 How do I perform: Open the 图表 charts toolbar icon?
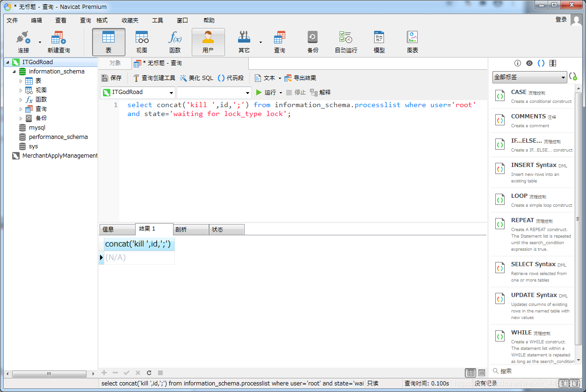pos(412,42)
